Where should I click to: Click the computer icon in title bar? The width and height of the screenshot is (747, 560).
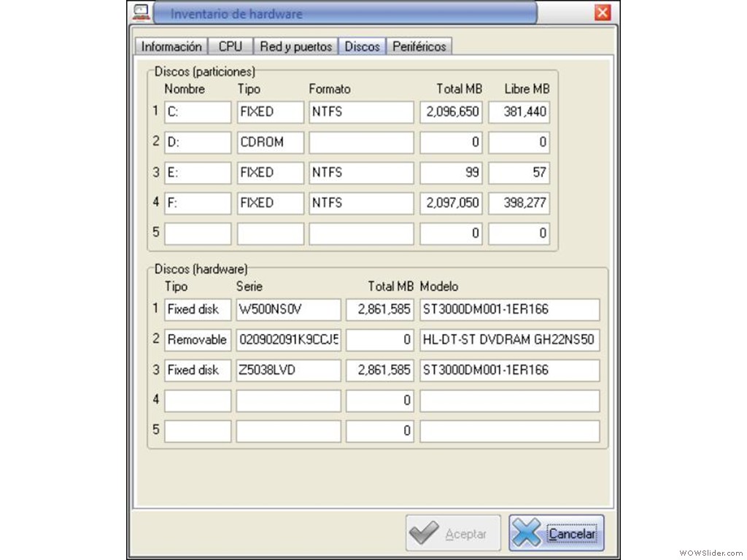coord(141,13)
